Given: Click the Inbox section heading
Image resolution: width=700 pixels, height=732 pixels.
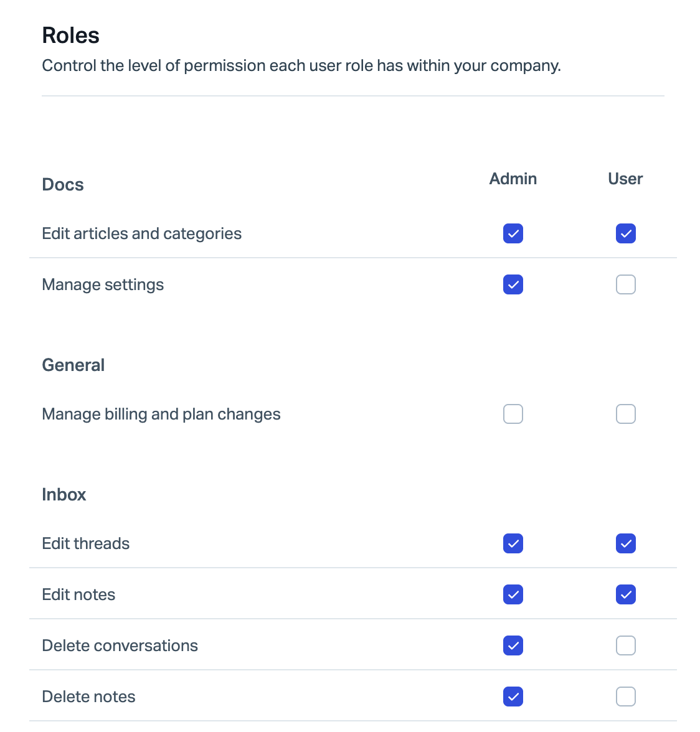Looking at the screenshot, I should [64, 495].
